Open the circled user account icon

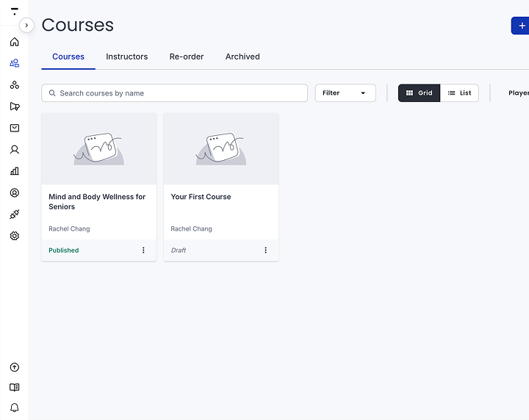pos(14,193)
